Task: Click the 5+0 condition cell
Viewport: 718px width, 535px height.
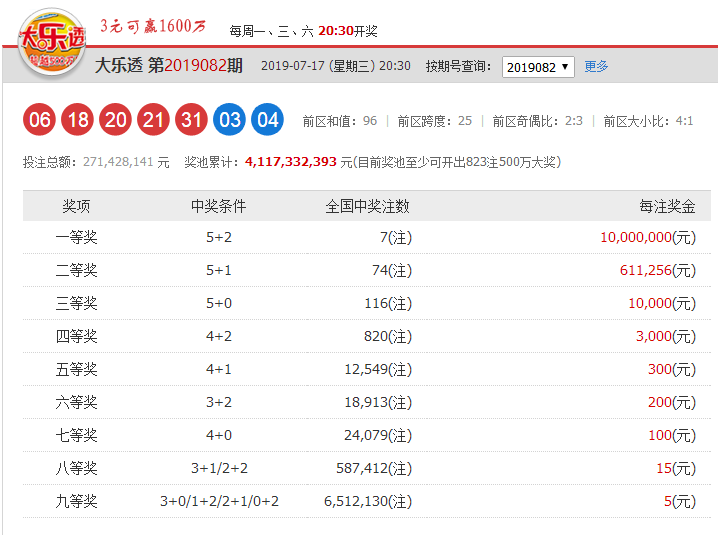Action: tap(219, 303)
